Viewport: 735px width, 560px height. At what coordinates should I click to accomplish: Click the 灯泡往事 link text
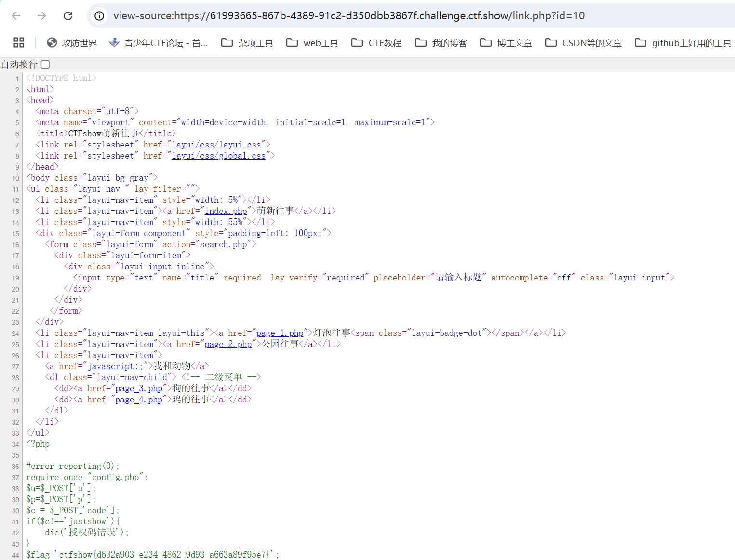pos(332,333)
